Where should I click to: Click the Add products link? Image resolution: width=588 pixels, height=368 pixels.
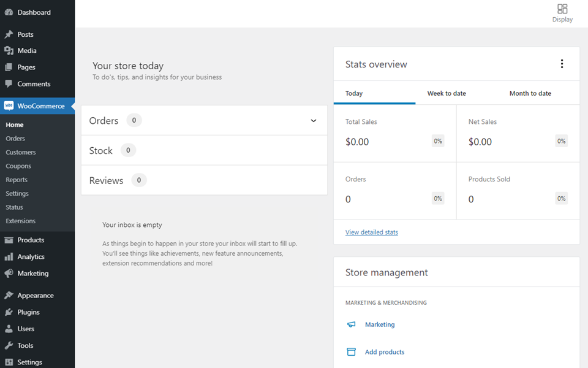pyautogui.click(x=385, y=352)
